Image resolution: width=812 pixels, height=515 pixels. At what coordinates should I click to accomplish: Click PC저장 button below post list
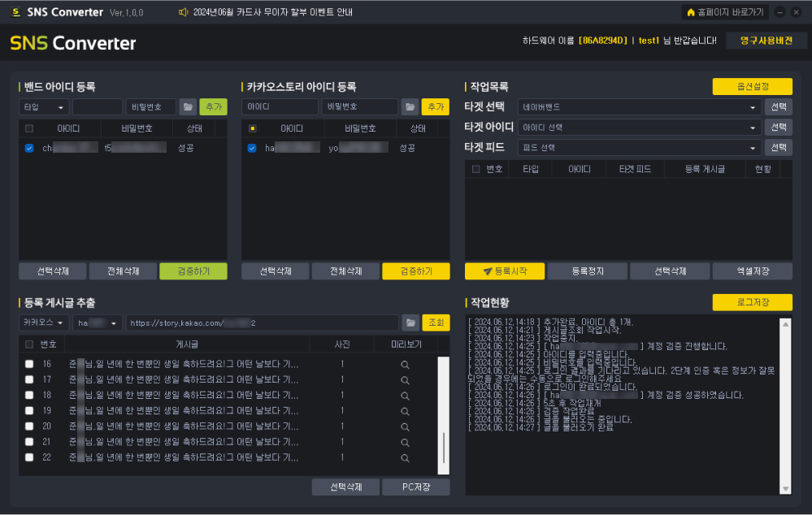coord(416,487)
